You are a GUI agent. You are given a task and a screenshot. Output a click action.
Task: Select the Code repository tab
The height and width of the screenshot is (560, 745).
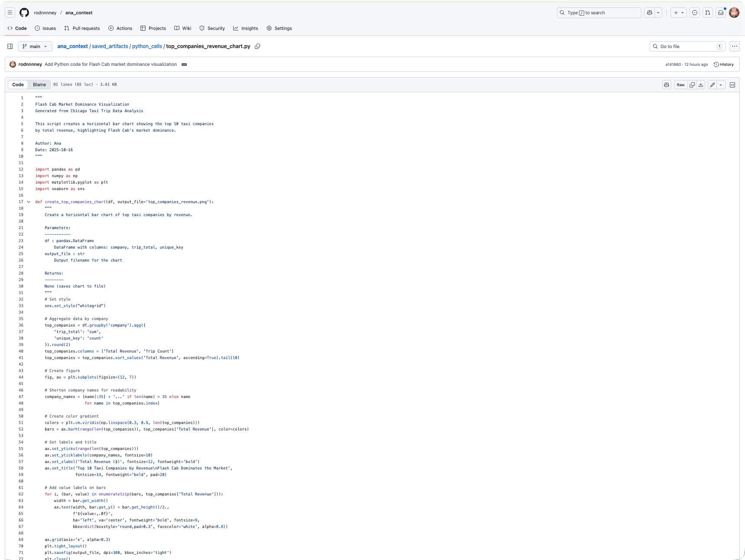[17, 28]
